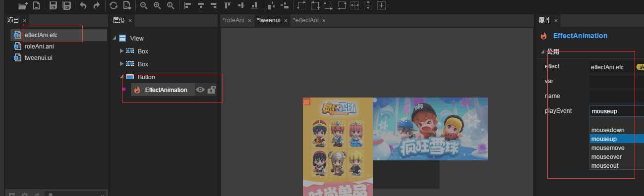Select the 疯狂雪球 banner image on canvas
Viewport: 644px width, 196px height.
[430, 129]
